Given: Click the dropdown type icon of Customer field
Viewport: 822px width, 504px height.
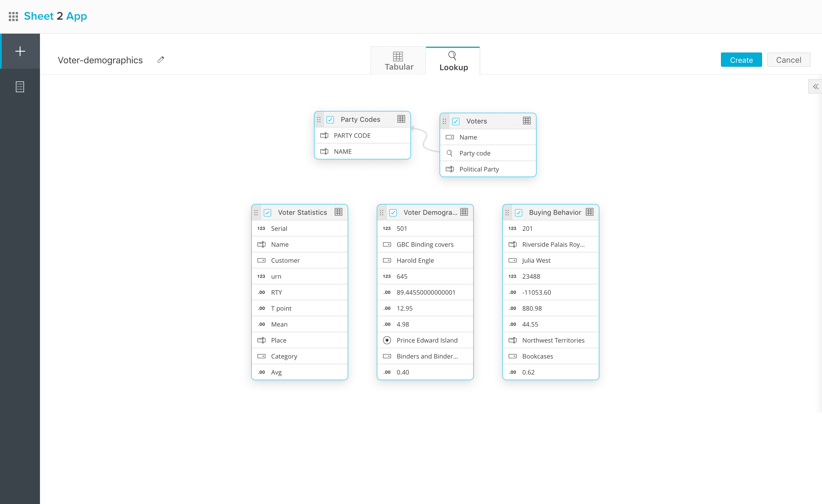Looking at the screenshot, I should click(261, 260).
